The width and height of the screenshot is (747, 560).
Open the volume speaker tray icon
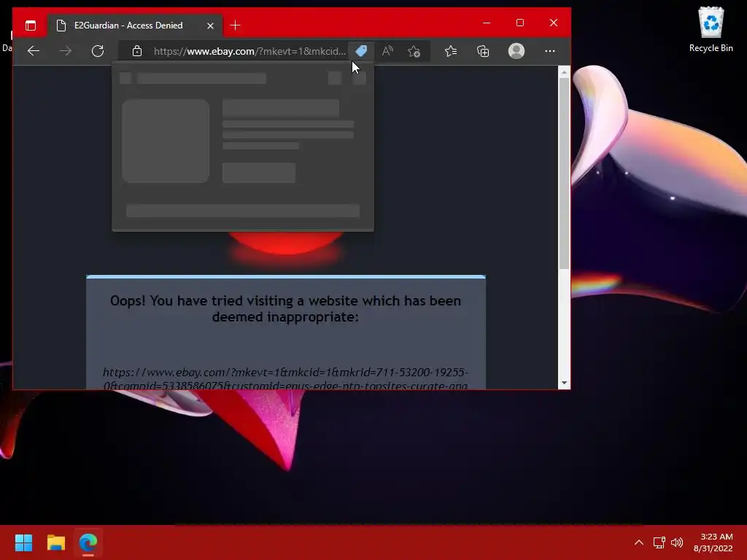coord(676,542)
